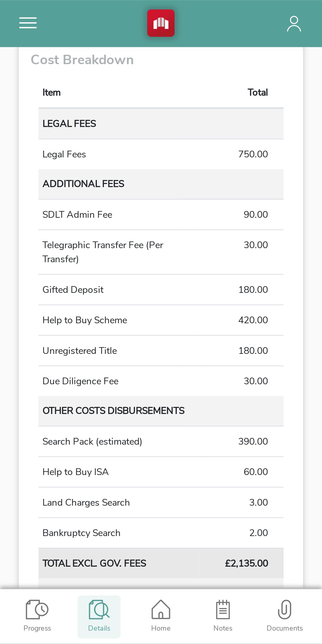Tap the Help to Buy ISA row

(x=161, y=472)
